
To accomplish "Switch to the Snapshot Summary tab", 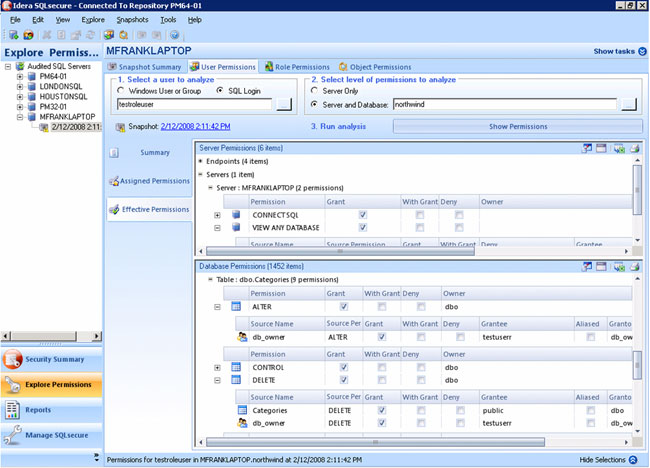I will coord(144,67).
